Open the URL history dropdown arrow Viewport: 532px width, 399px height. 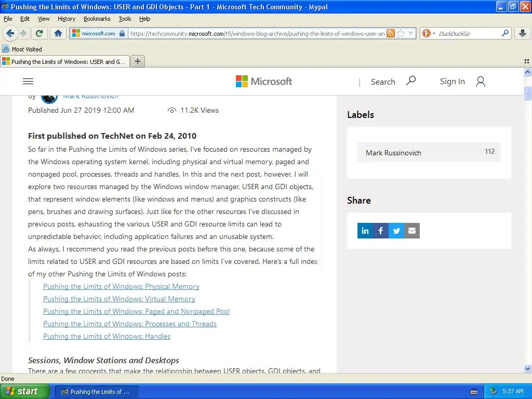coord(411,33)
